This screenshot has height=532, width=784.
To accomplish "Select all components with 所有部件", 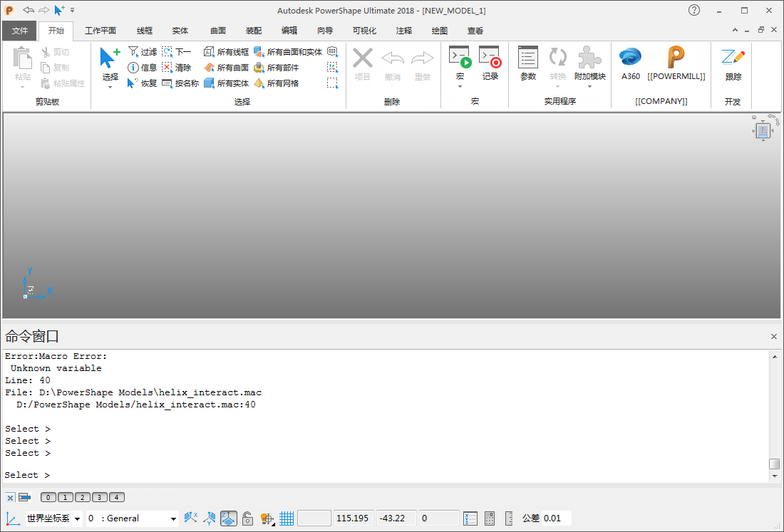I will [x=276, y=68].
